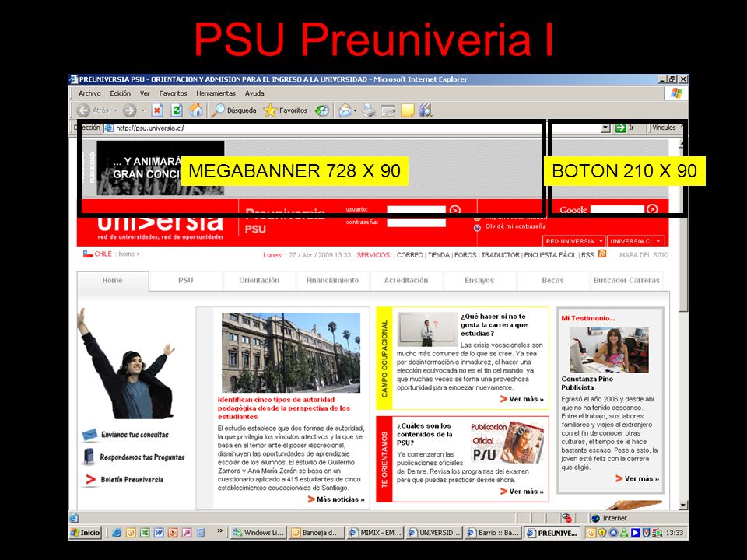
Task: Expand the address bar dropdown arrow
Action: (605, 128)
